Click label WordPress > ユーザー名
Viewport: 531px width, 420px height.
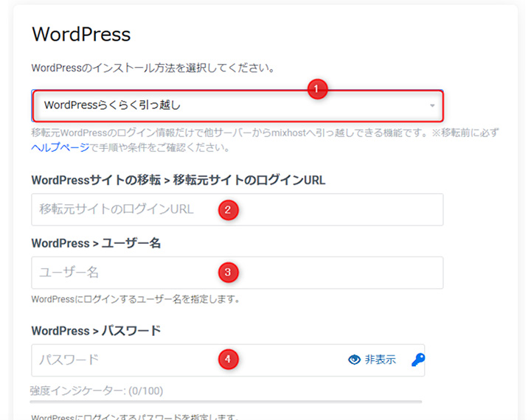[96, 243]
